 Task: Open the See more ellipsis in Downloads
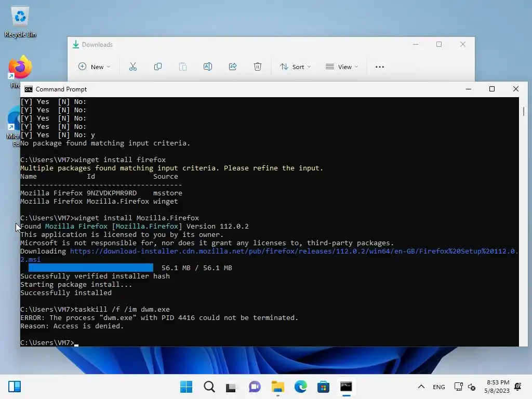(x=380, y=67)
